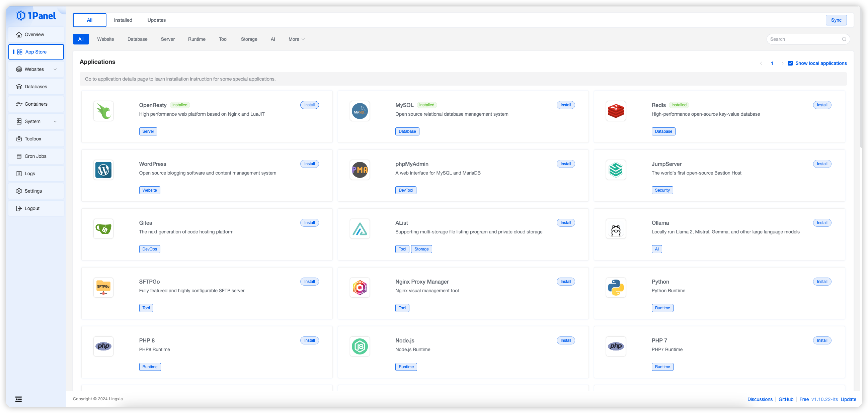Click the Update link in footer
868x413 pixels.
coord(848,399)
